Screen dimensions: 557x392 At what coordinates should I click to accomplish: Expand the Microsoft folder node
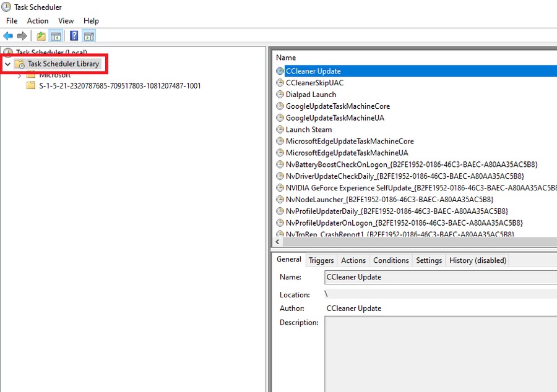click(19, 75)
